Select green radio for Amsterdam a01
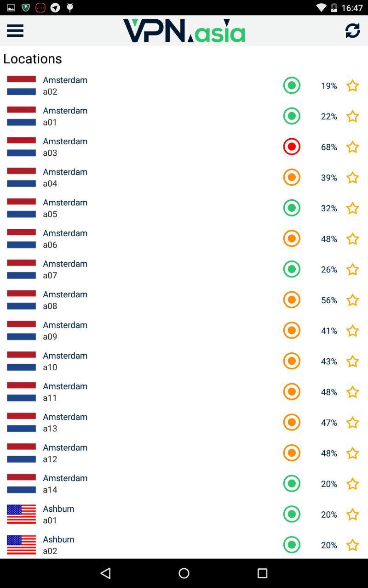Screen dimensions: 368x588 click(x=292, y=116)
